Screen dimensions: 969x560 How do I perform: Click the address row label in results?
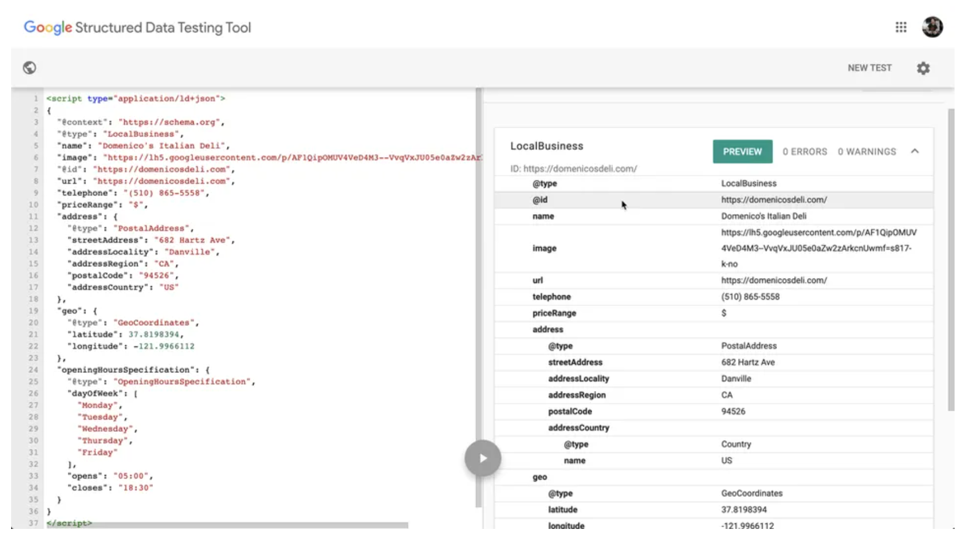[548, 330]
